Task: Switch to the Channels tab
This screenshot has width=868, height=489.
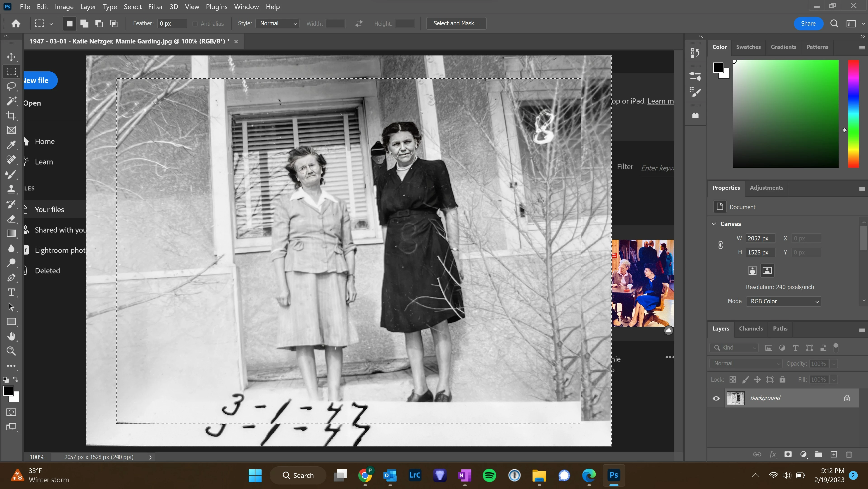Action: click(x=751, y=328)
